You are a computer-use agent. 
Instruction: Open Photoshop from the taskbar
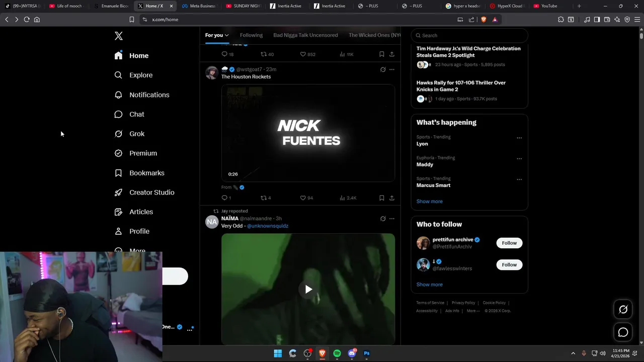[367, 353]
